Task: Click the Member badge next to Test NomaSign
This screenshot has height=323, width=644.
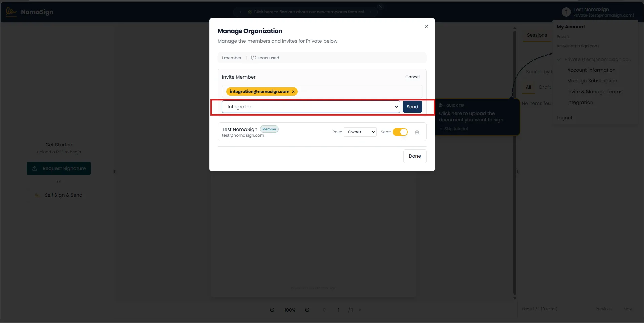Action: tap(269, 129)
